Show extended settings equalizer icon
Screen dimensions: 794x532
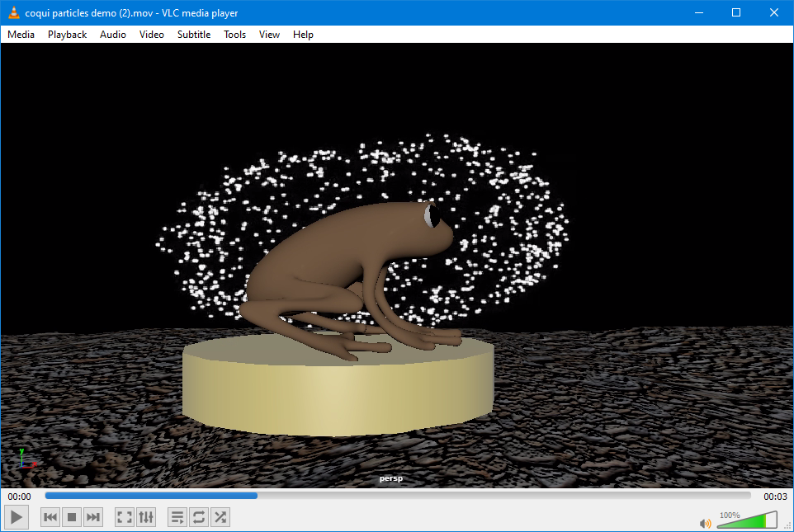coord(146,517)
